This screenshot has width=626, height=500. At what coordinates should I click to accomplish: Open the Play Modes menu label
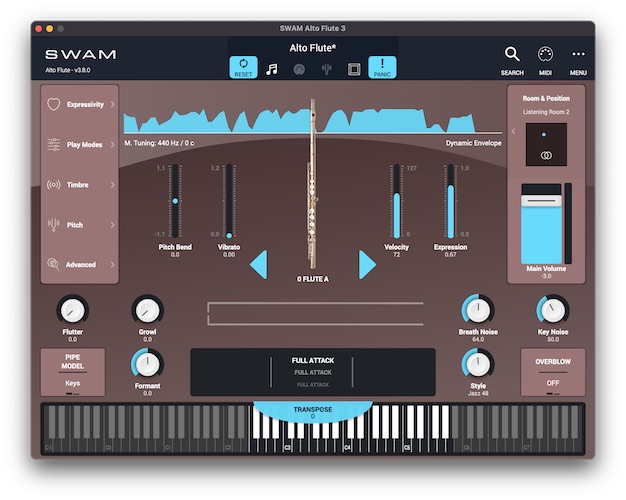click(x=84, y=145)
